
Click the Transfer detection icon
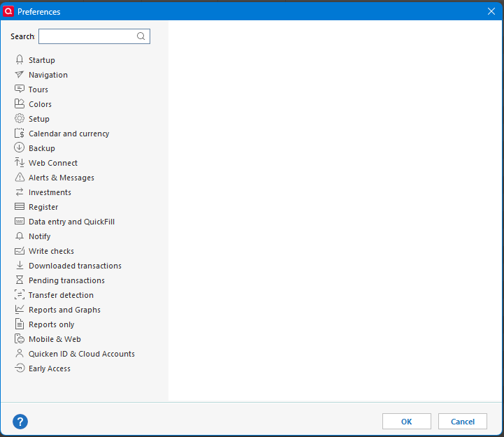(20, 294)
